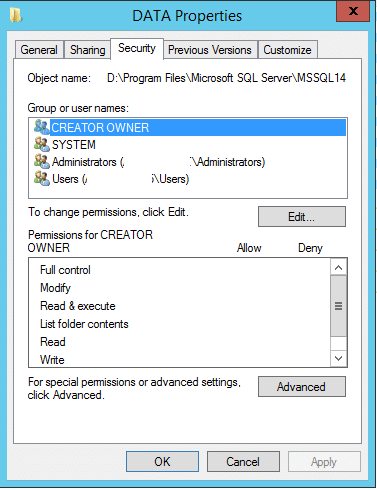Click List folder contents permission

pyautogui.click(x=180, y=324)
